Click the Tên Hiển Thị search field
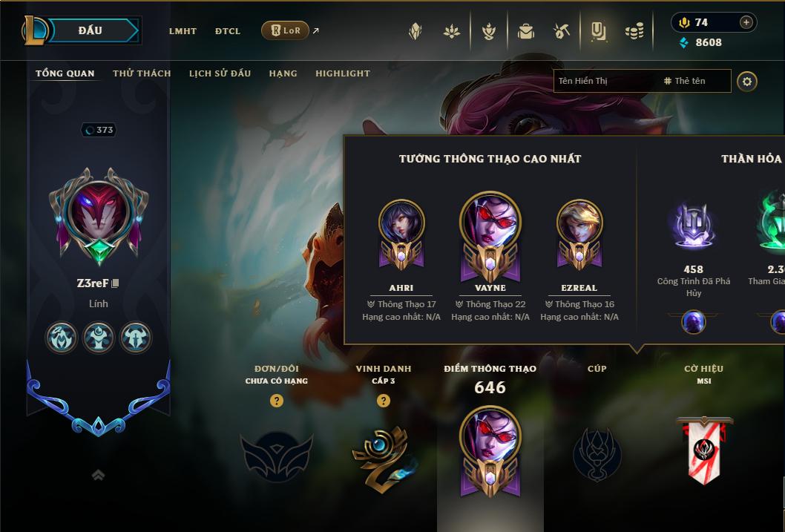The height and width of the screenshot is (532, 785). point(605,81)
